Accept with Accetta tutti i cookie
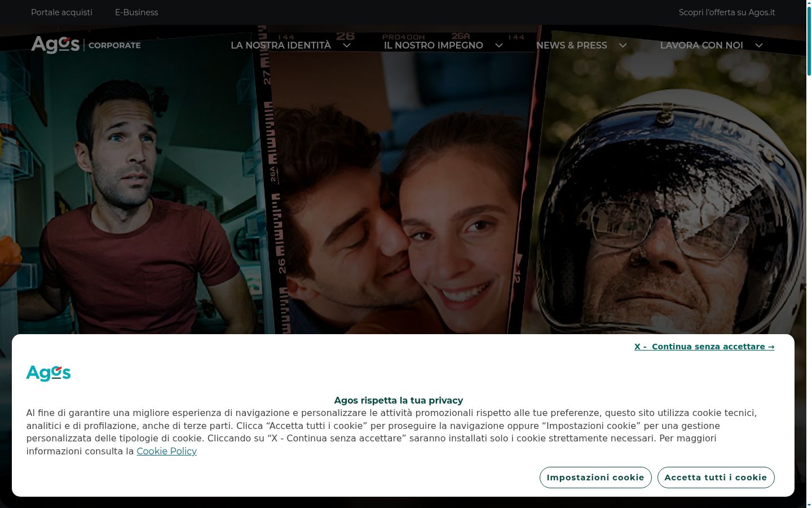The image size is (812, 508). pyautogui.click(x=716, y=478)
